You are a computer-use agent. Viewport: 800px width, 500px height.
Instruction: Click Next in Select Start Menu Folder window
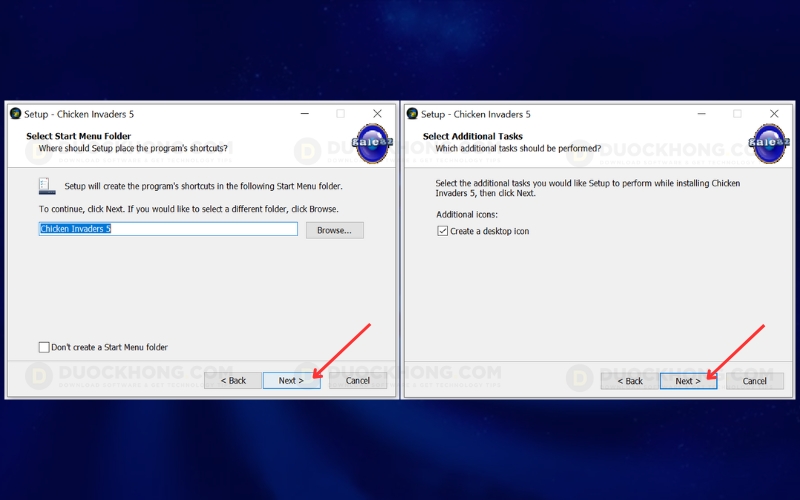[x=291, y=381]
